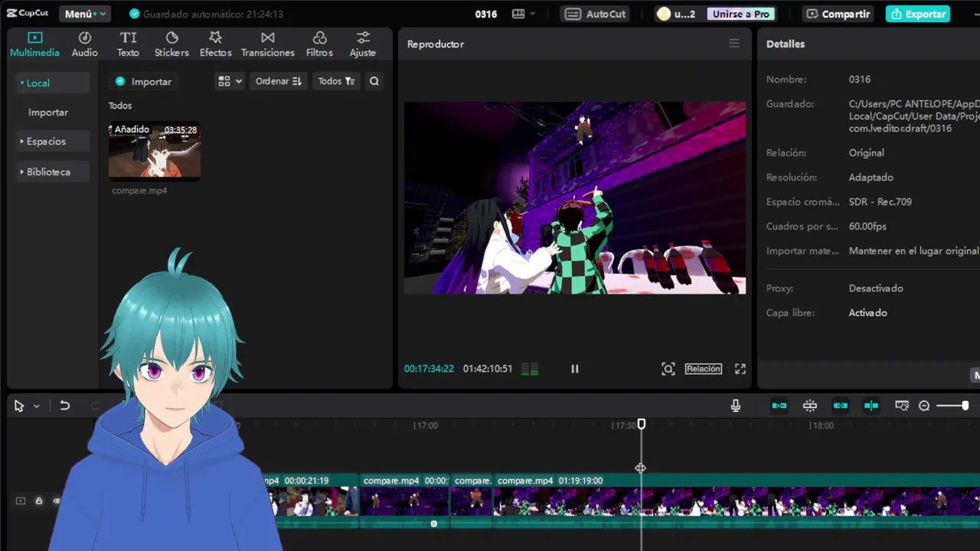This screenshot has height=551, width=980.
Task: Select Importar in the left sidebar
Action: tap(48, 112)
